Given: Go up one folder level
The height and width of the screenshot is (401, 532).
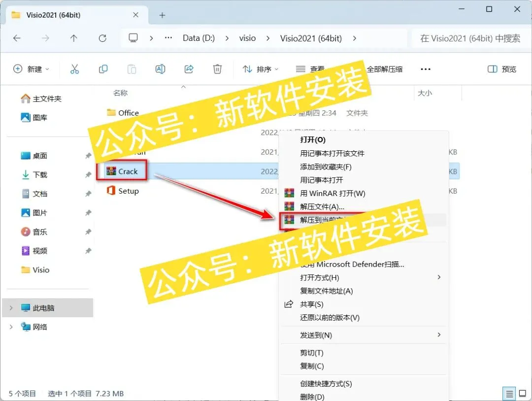Looking at the screenshot, I should (x=73, y=38).
